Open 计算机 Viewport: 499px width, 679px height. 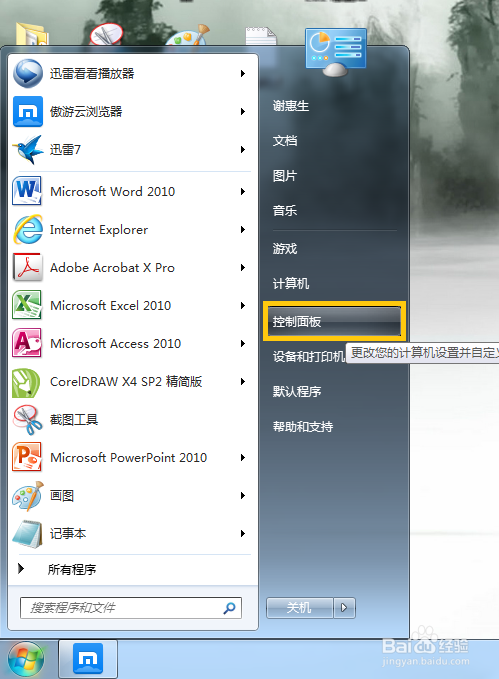click(291, 284)
